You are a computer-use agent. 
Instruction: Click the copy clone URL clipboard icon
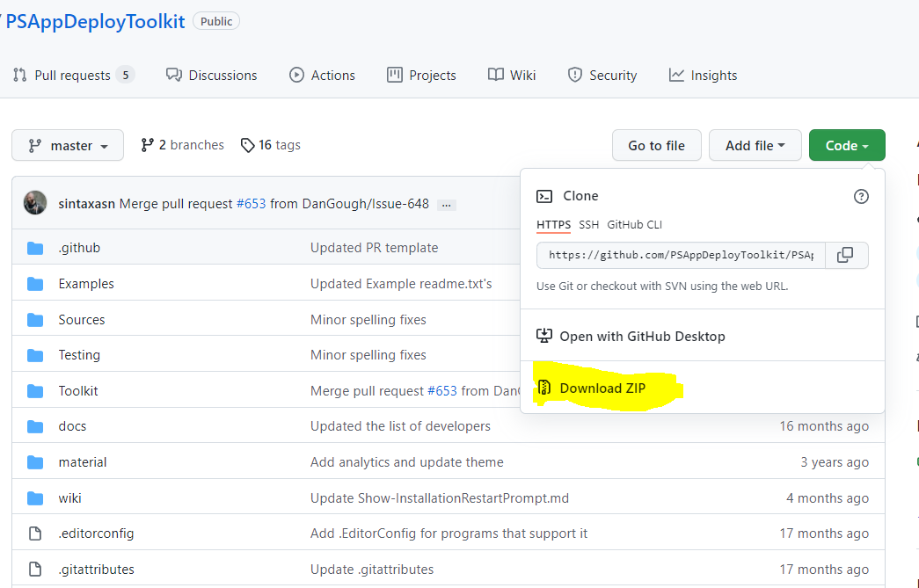pos(845,255)
